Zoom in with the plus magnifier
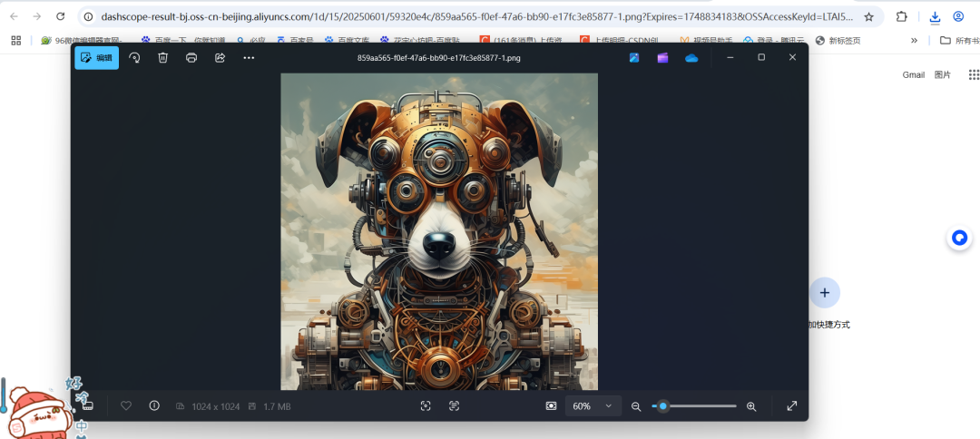Screen dimensions: 980x439 point(751,406)
